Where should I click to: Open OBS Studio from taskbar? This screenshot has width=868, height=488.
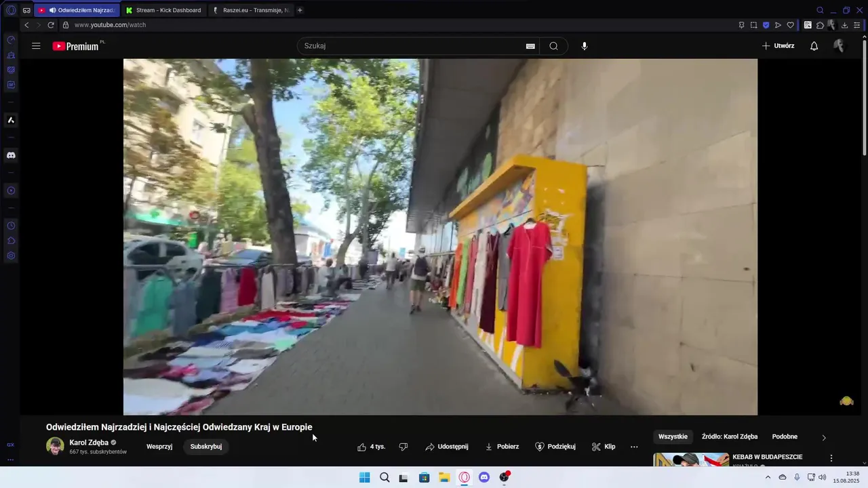tap(504, 477)
